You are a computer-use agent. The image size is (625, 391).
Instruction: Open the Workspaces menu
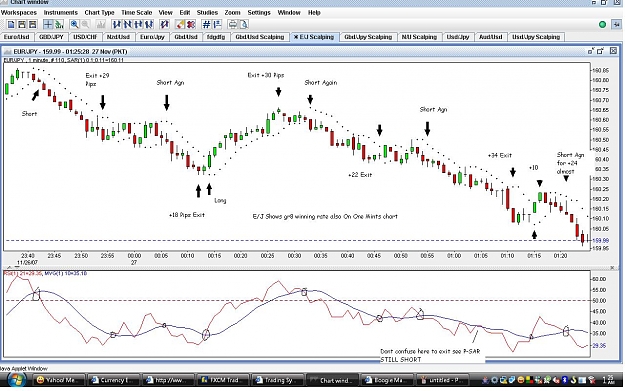point(19,12)
